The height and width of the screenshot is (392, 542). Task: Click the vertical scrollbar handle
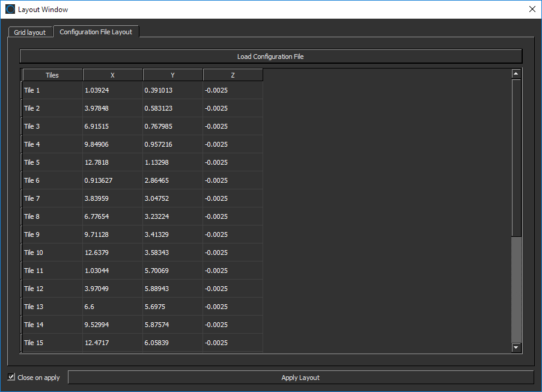[x=516, y=156]
